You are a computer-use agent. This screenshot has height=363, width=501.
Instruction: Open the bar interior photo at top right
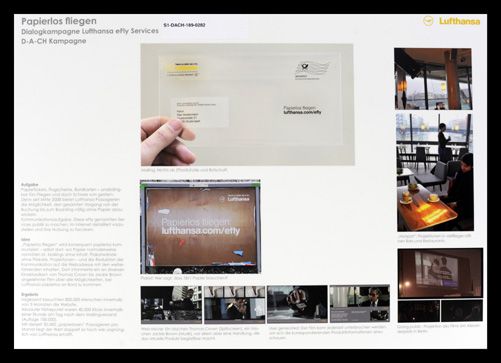tap(433, 79)
